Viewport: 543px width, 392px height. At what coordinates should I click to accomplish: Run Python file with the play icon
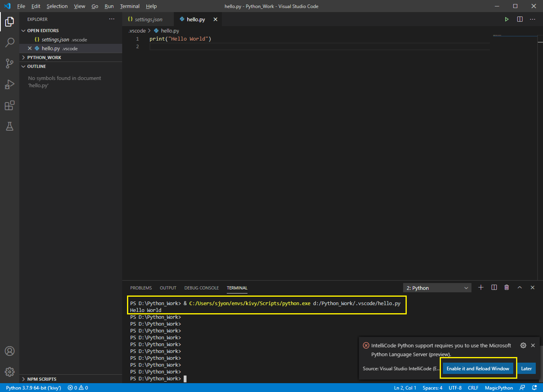coord(507,19)
